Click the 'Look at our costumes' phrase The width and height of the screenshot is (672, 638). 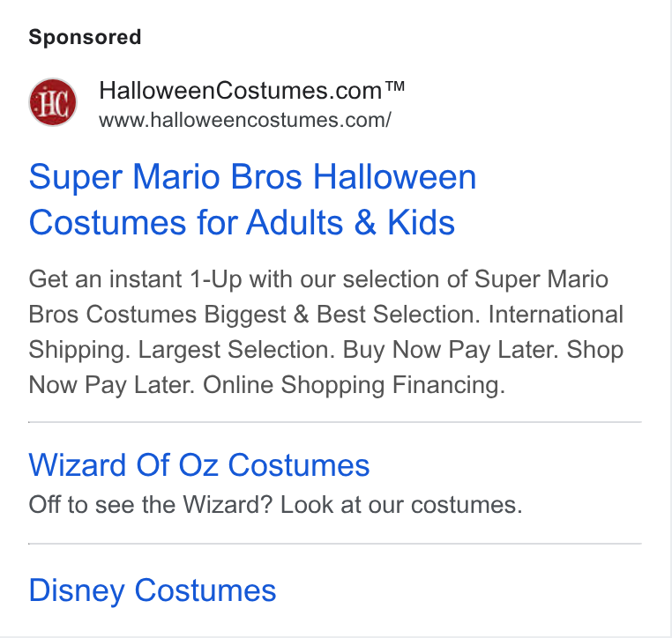(x=399, y=504)
